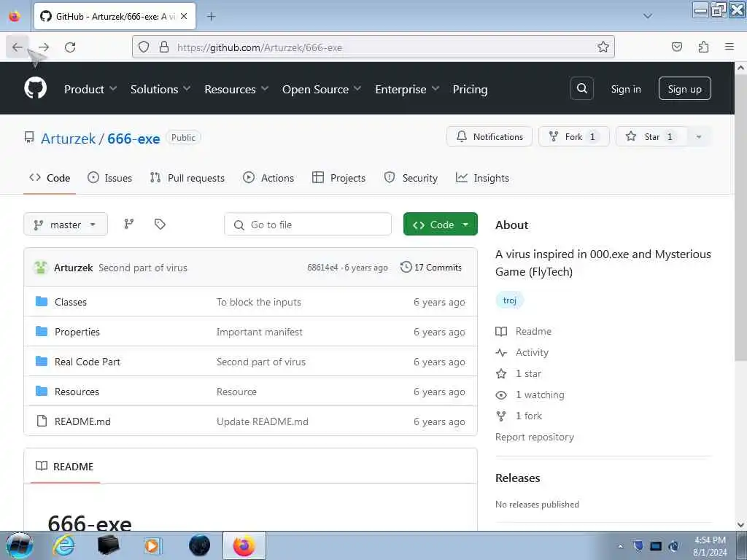Open the list all tabs chevron

point(648,16)
